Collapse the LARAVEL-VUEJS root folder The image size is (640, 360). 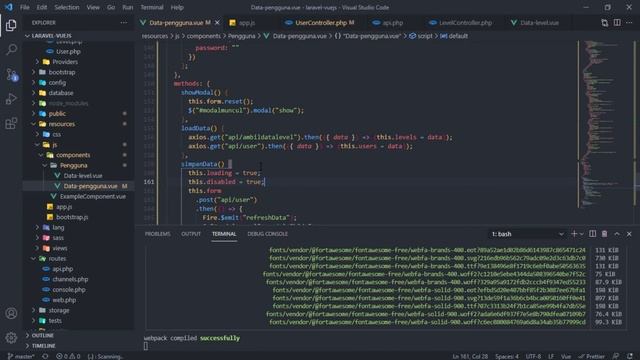51,36
